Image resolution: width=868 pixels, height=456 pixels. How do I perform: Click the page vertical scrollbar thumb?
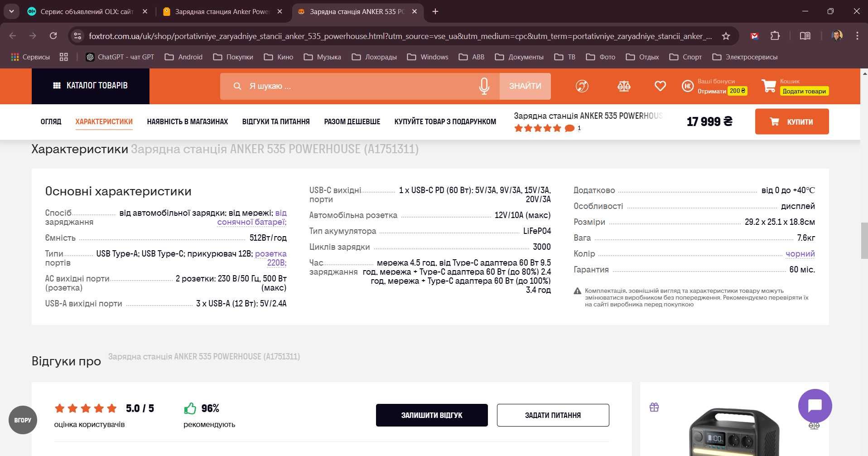[x=863, y=241]
